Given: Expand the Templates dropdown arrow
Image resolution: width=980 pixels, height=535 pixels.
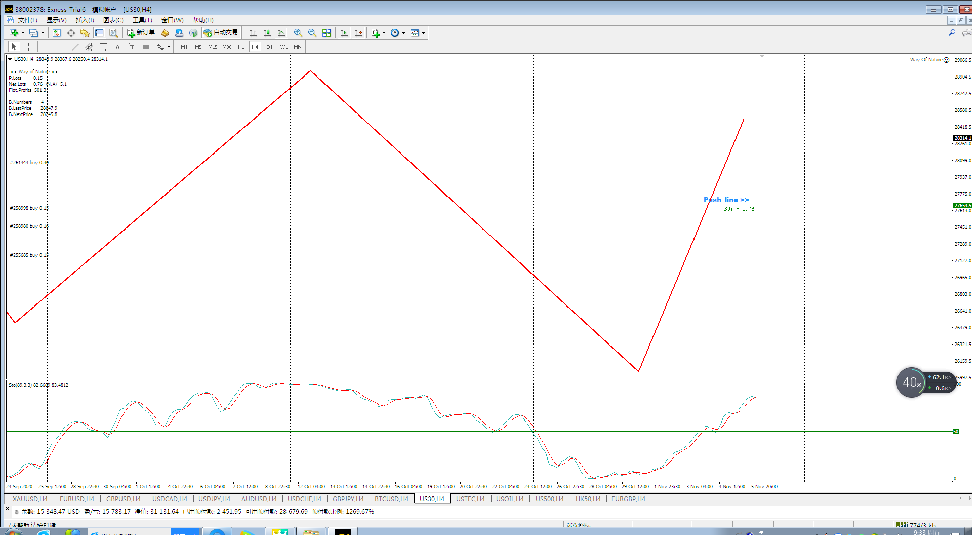Looking at the screenshot, I should [424, 33].
